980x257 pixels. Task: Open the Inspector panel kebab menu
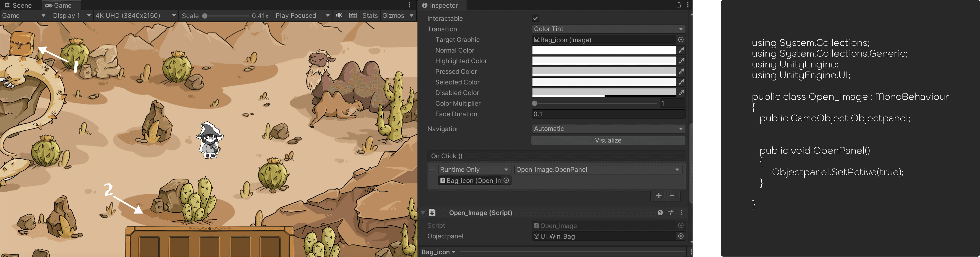point(688,5)
